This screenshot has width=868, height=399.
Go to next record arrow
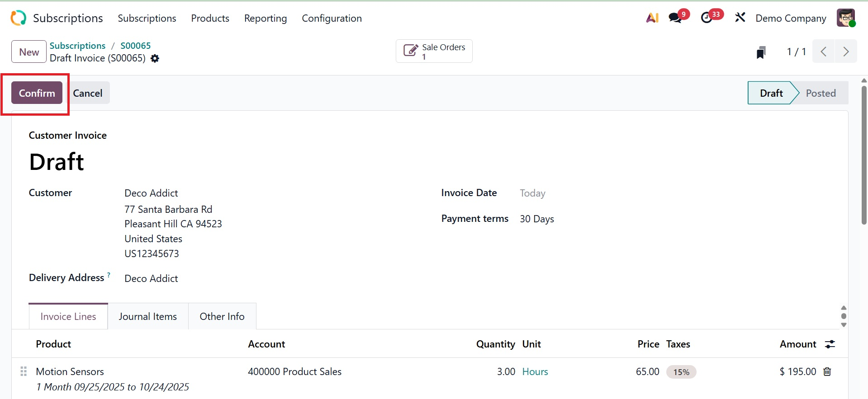coord(845,52)
